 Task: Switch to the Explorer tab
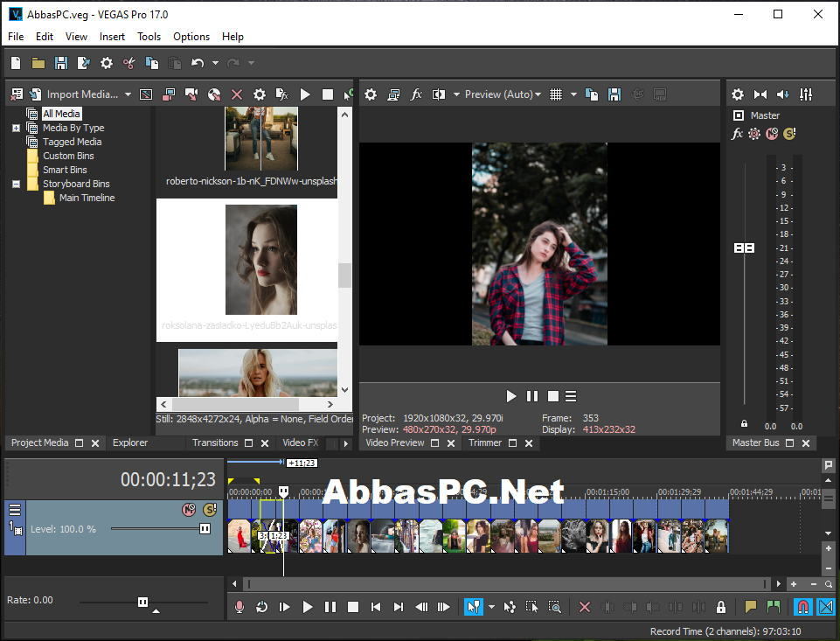[130, 442]
